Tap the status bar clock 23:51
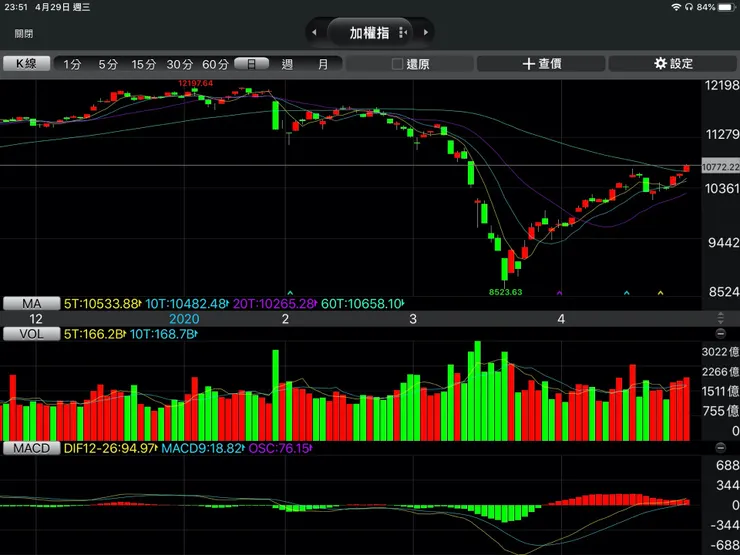 (x=16, y=7)
